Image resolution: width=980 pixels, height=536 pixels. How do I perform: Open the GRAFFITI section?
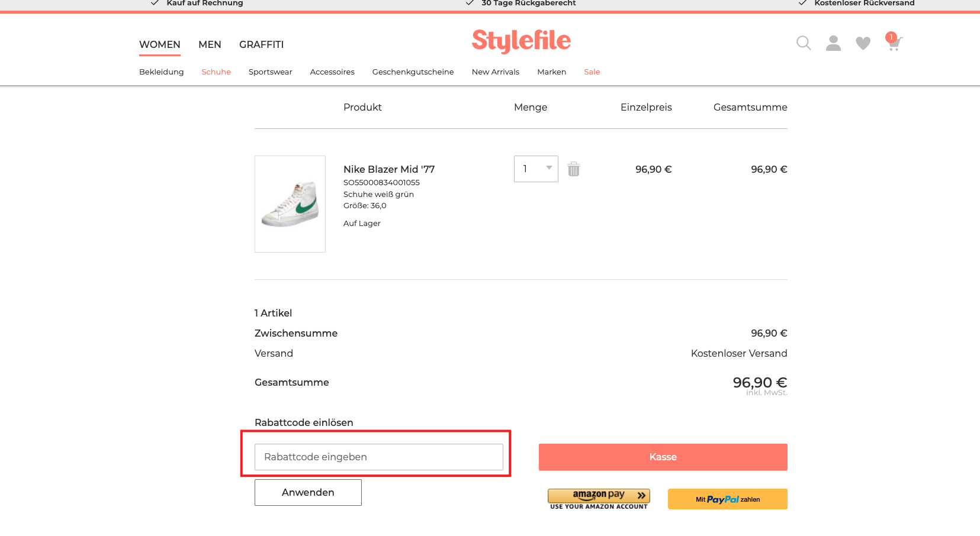click(261, 44)
